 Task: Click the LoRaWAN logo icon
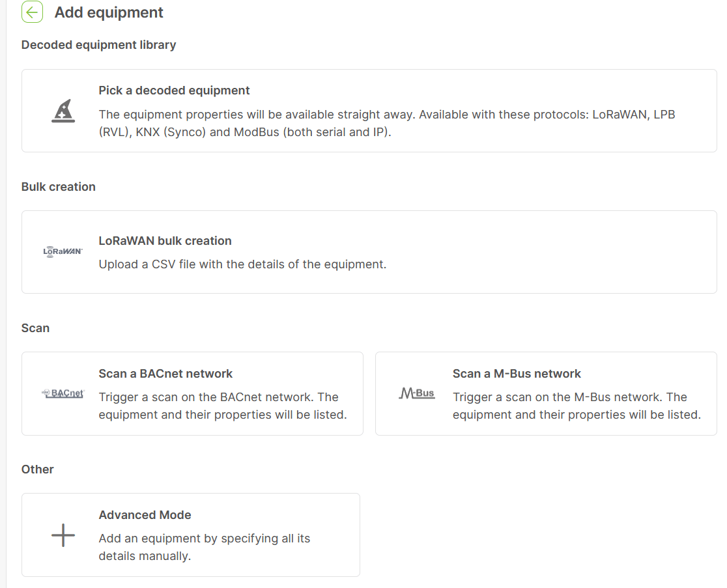[x=63, y=252]
